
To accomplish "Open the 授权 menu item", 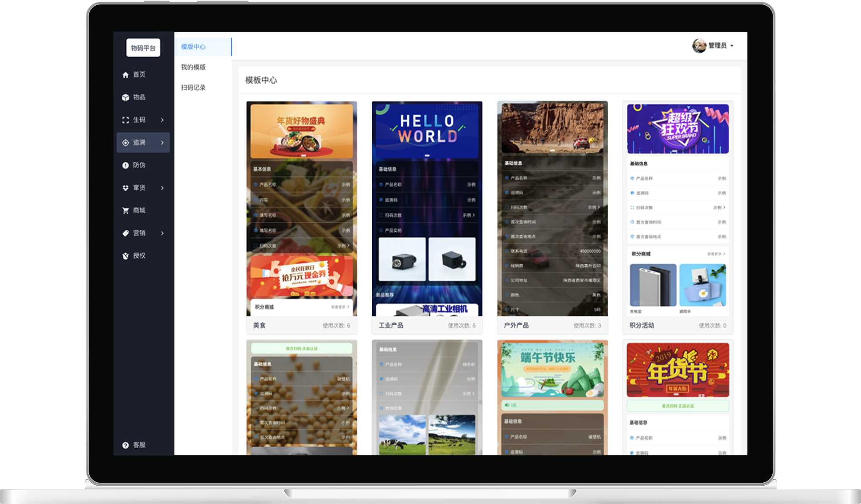I will click(143, 256).
